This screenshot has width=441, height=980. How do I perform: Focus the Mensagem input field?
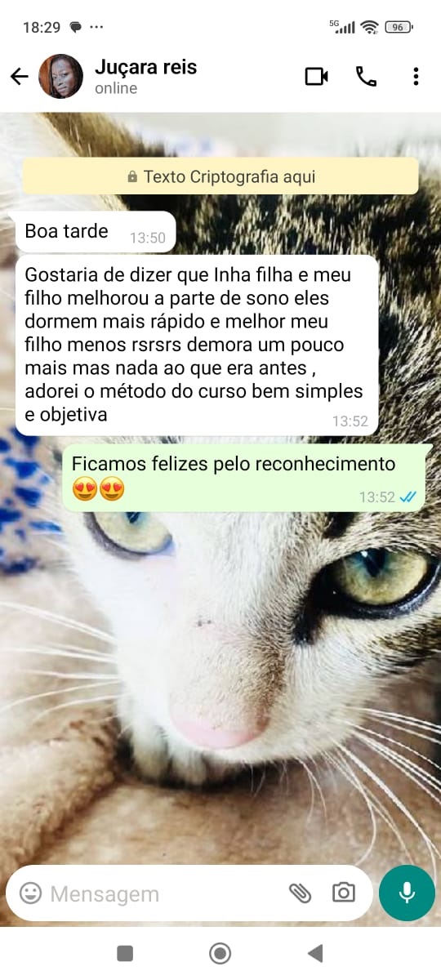coord(163,893)
